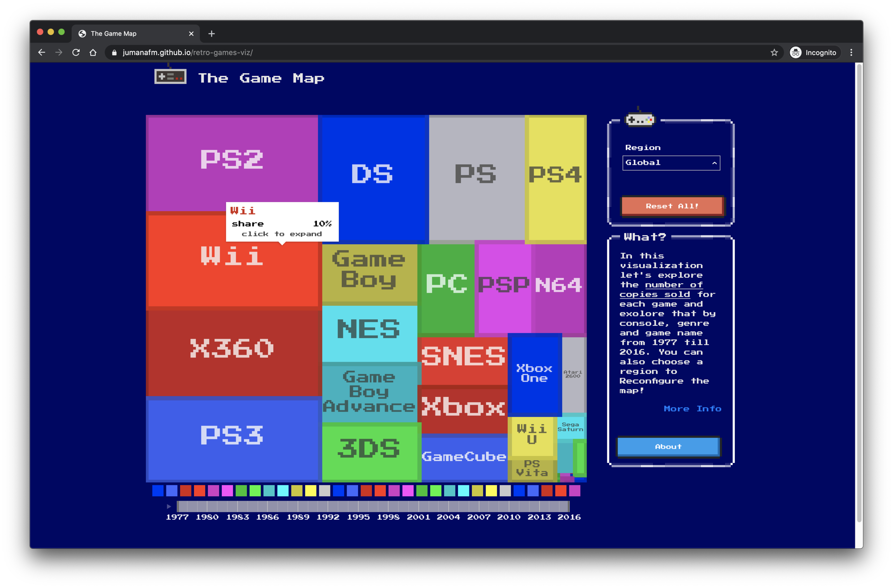Screen dimensions: 893x588
Task: Reload the page
Action: 76,53
